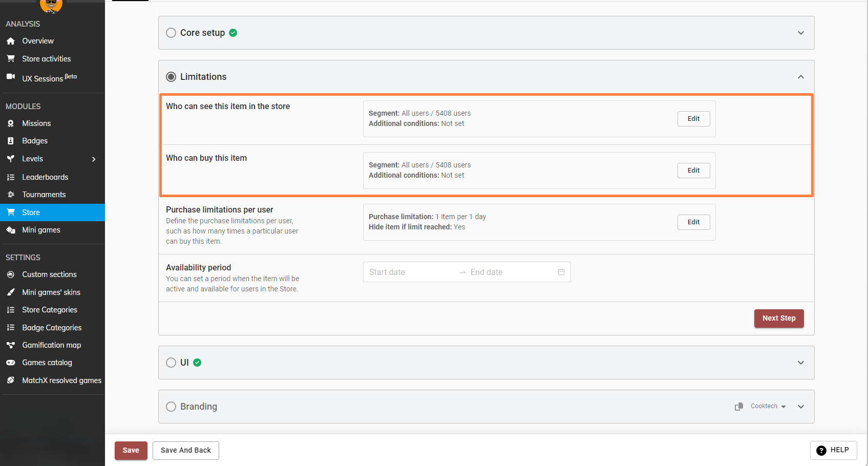The image size is (868, 466).
Task: Select the Core setup radio button
Action: click(171, 33)
